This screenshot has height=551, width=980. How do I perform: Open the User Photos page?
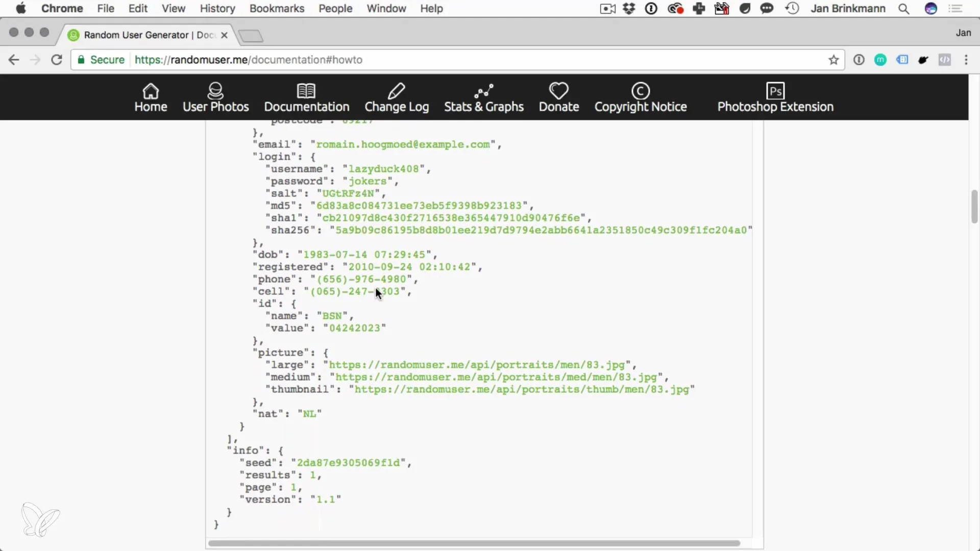[x=215, y=97]
